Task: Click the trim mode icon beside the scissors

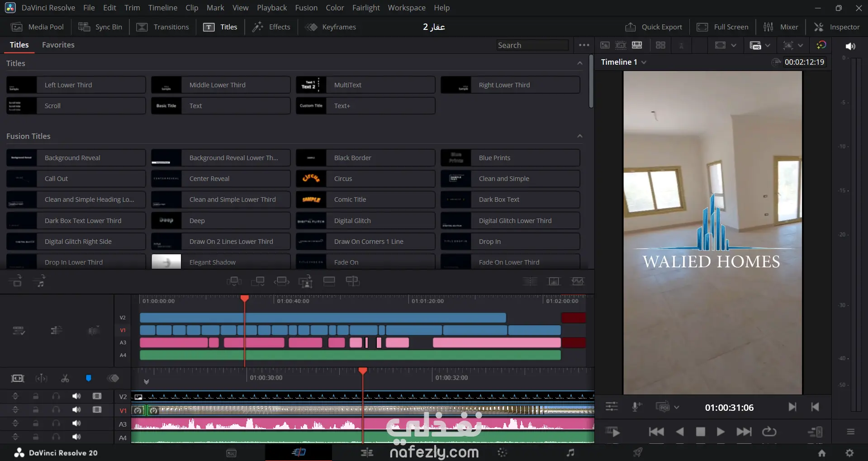Action: tap(41, 378)
